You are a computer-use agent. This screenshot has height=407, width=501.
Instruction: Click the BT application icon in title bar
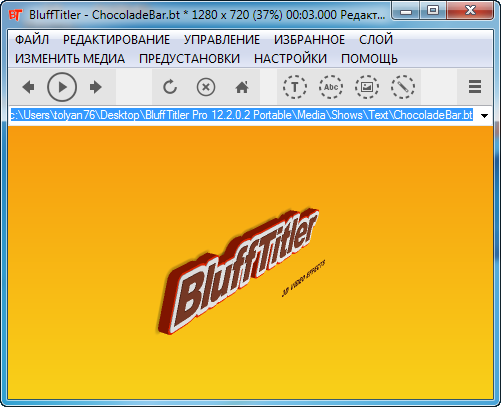tap(15, 15)
